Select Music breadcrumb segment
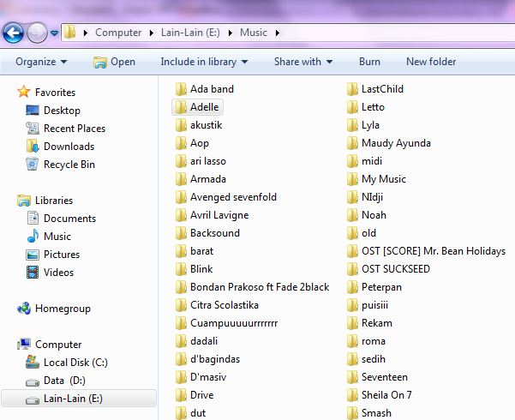This screenshot has width=515, height=420. [254, 33]
